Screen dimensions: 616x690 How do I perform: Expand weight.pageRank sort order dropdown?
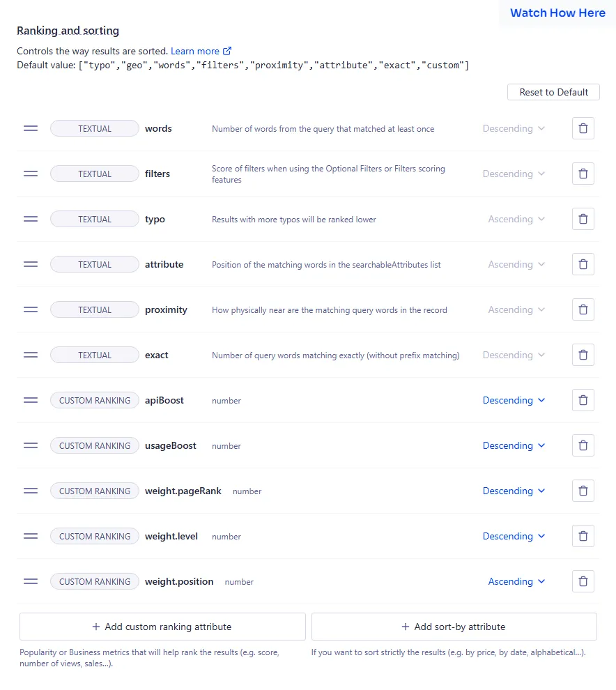(x=514, y=491)
